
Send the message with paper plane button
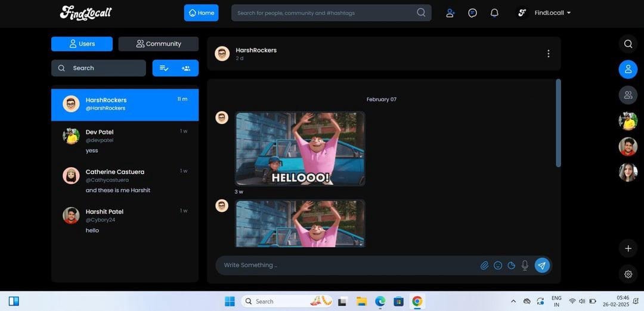coord(542,266)
